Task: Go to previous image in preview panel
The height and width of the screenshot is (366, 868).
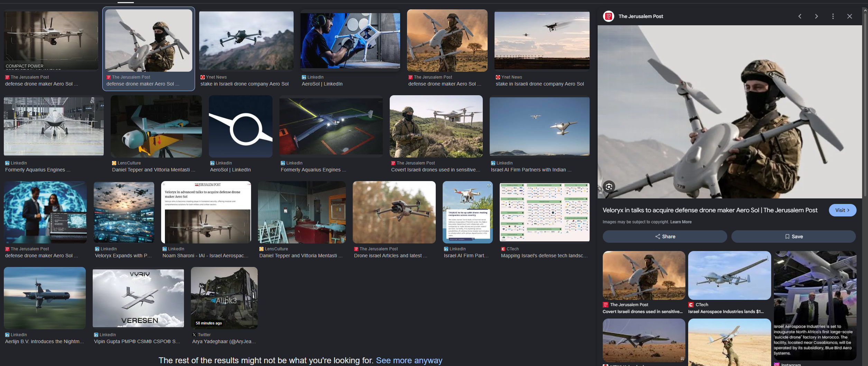Action: [800, 16]
